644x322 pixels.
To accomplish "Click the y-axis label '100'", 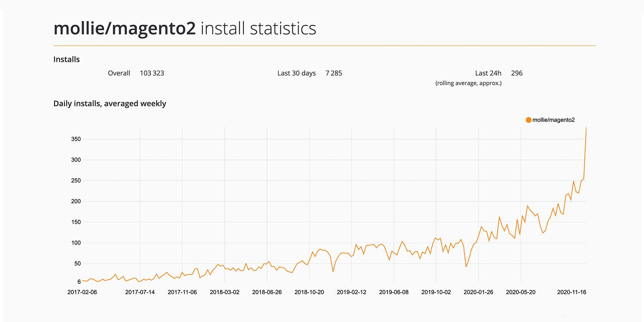I will [x=76, y=243].
